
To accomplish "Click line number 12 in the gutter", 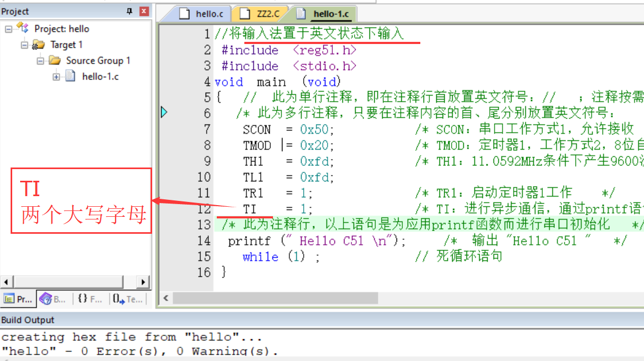I will [204, 209].
